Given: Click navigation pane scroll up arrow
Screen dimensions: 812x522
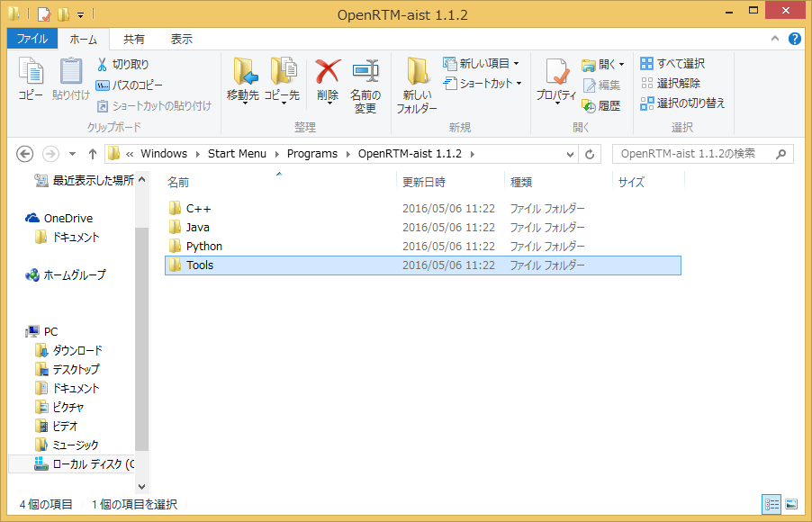Looking at the screenshot, I should pos(142,179).
